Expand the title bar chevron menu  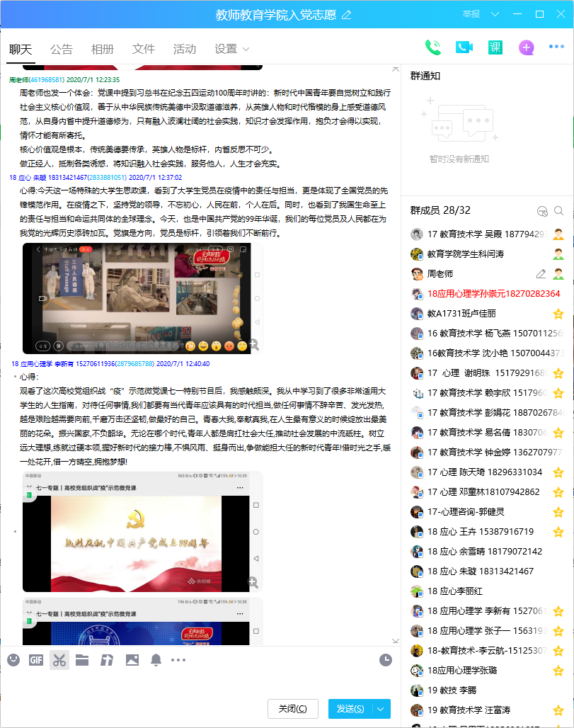pyautogui.click(x=495, y=14)
